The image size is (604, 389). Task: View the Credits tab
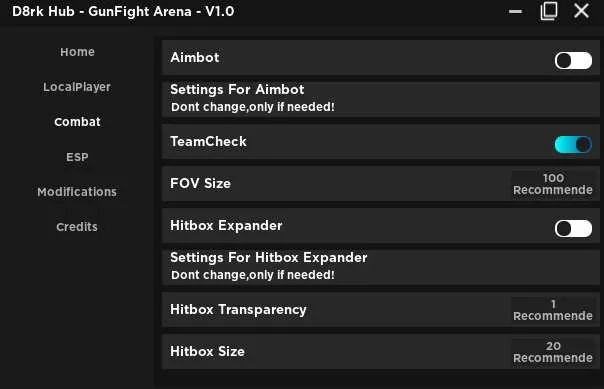click(x=77, y=227)
